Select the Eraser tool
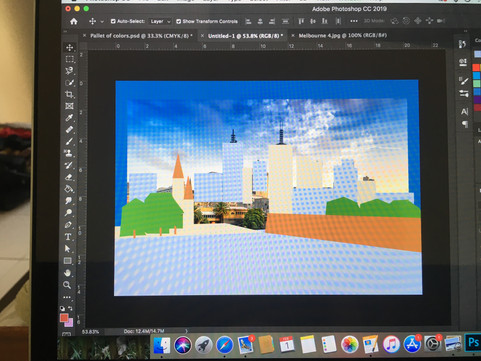 coord(69,177)
